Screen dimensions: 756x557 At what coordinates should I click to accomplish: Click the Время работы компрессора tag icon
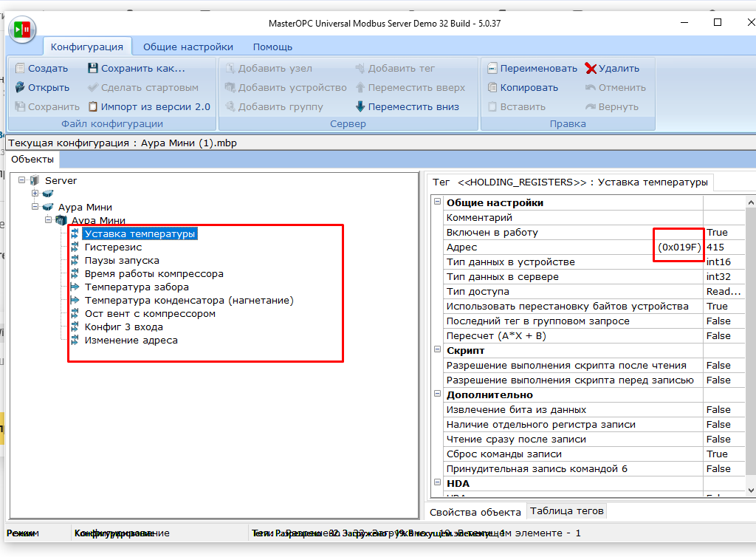coord(75,273)
